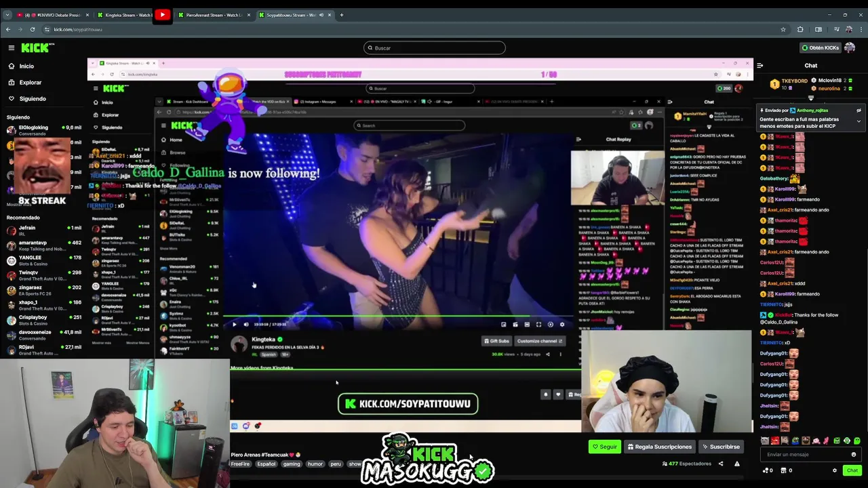Viewport: 868px width, 488px height.
Task: Reload the page
Action: (33, 29)
